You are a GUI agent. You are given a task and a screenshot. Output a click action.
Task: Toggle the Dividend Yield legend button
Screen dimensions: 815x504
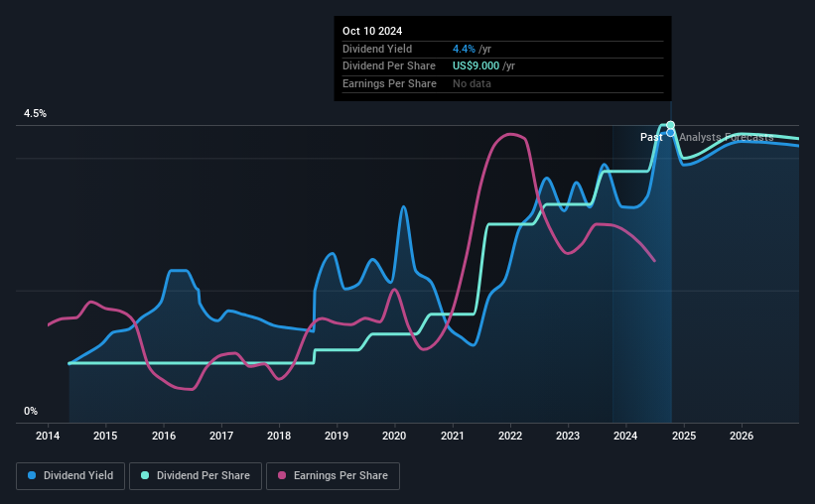pyautogui.click(x=70, y=476)
